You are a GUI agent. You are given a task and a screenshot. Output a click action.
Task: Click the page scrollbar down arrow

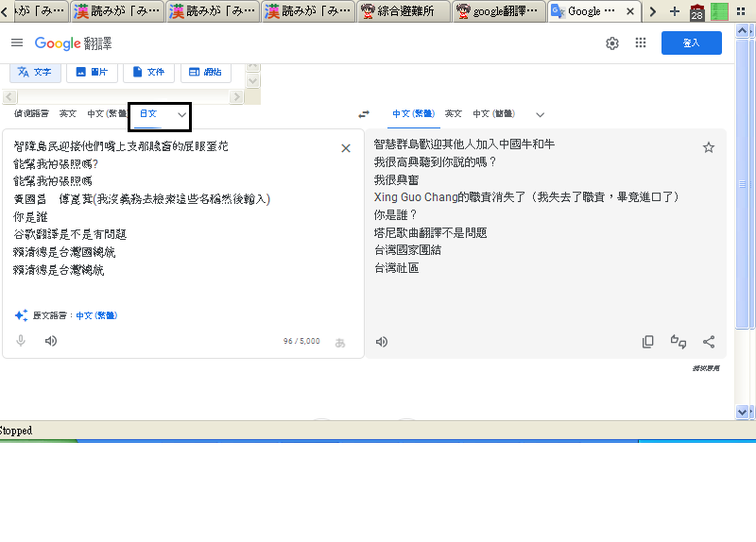pos(742,412)
